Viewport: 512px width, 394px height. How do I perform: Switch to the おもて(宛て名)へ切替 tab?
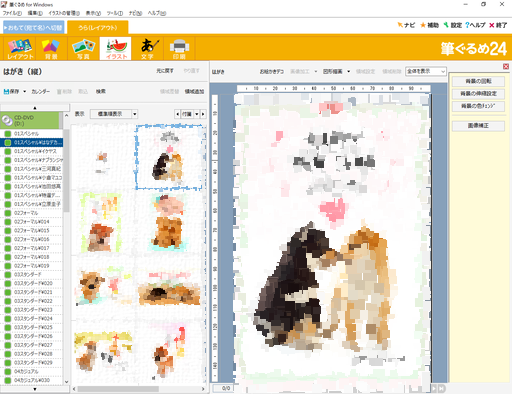click(x=33, y=28)
